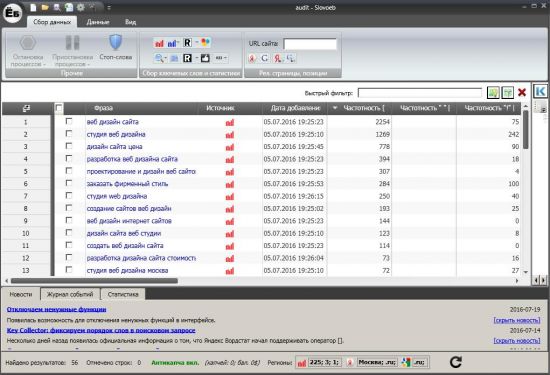Check the box for дизайн сайта цена
Screen dimensions: 550x375
(69, 146)
